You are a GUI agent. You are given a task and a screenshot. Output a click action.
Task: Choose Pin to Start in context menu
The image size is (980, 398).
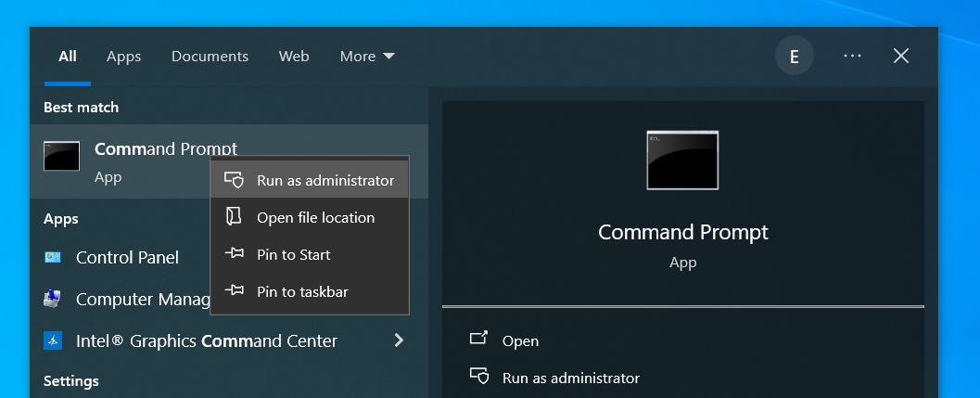(310, 255)
